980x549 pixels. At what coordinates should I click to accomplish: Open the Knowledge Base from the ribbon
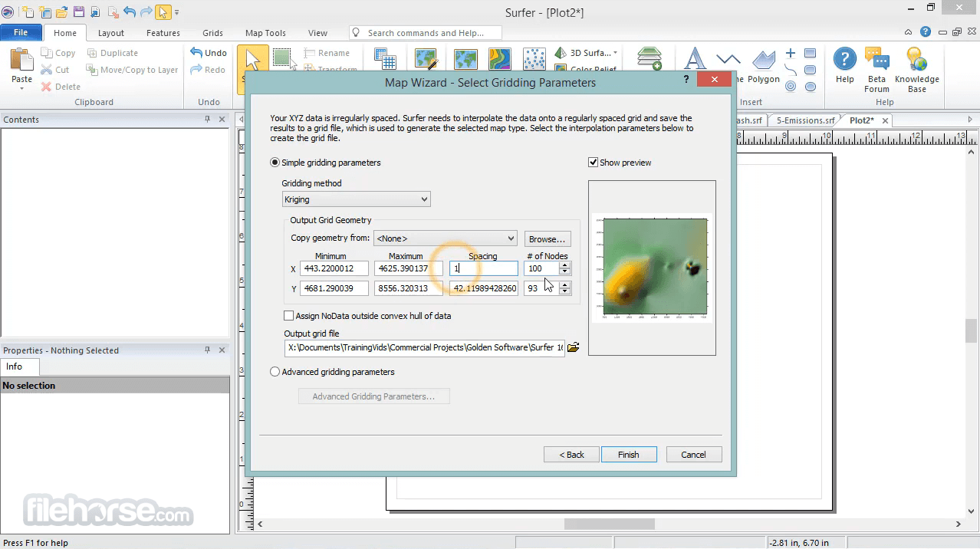point(916,69)
